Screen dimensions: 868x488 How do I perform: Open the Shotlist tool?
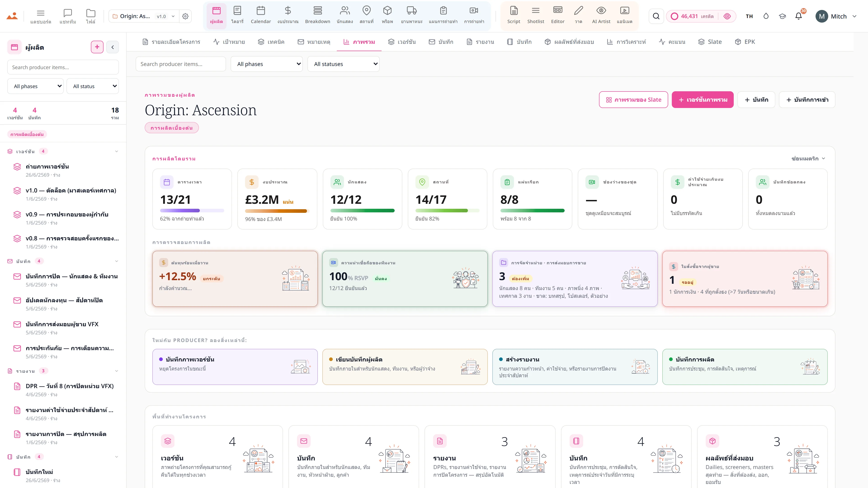tap(535, 16)
